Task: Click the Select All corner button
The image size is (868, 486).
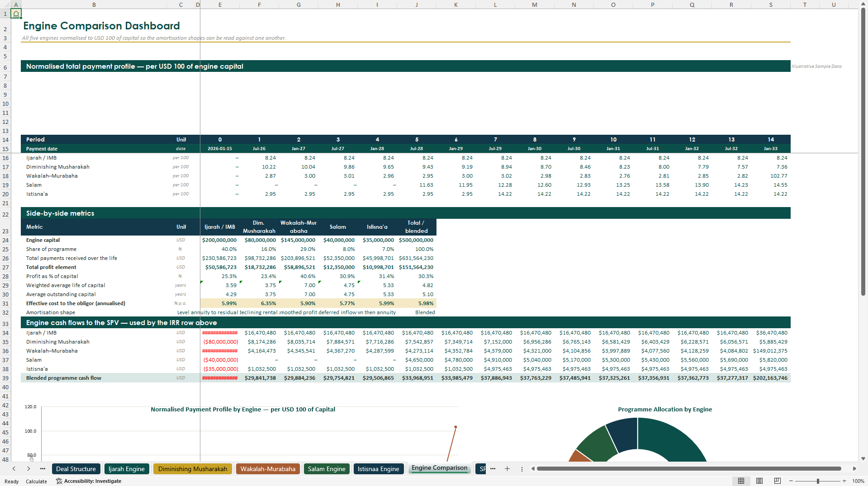Action: coord(5,5)
